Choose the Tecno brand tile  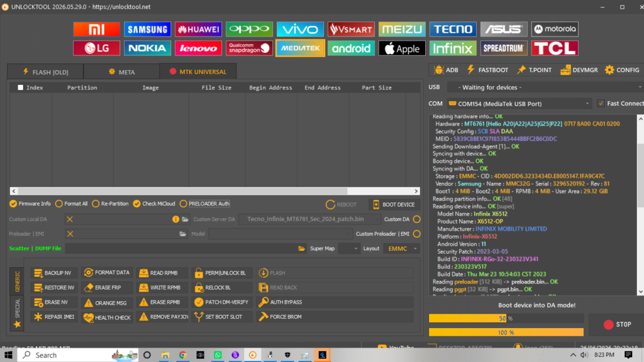pos(453,29)
